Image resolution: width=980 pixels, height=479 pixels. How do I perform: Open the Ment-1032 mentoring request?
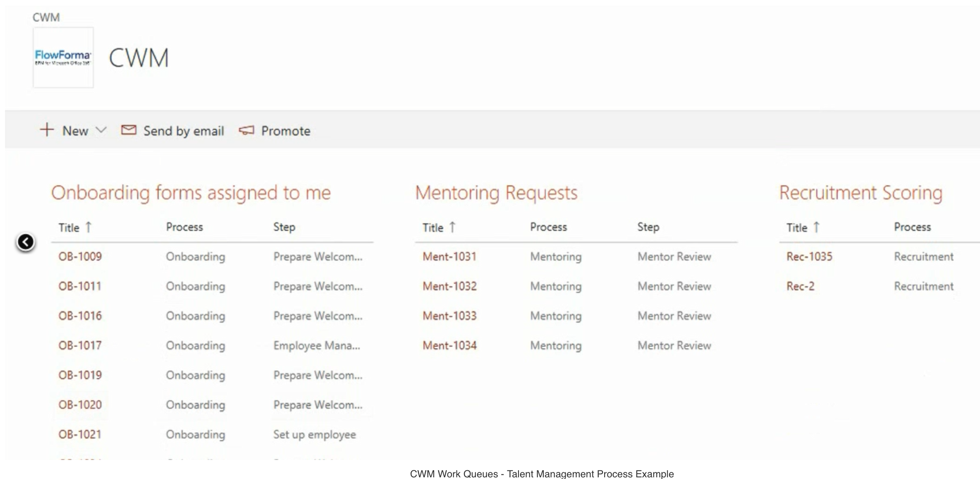click(x=449, y=286)
